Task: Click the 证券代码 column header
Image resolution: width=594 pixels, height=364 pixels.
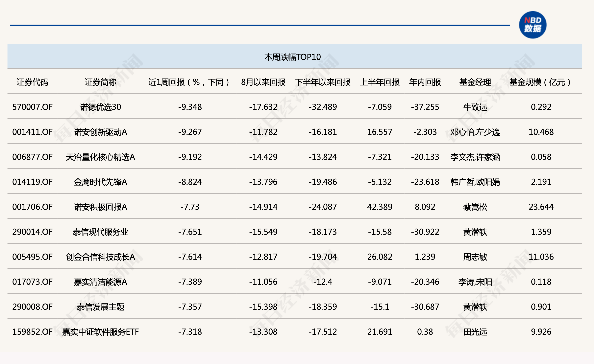Action: 32,82
